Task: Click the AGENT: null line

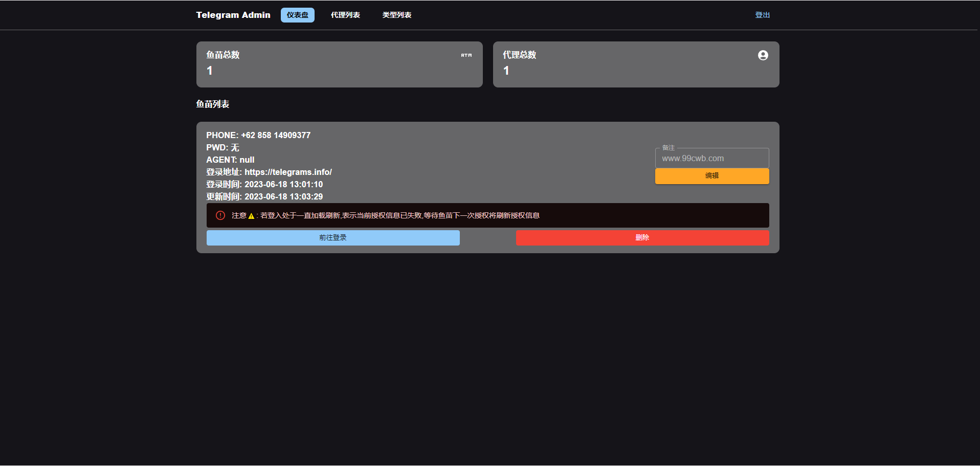Action: tap(230, 160)
